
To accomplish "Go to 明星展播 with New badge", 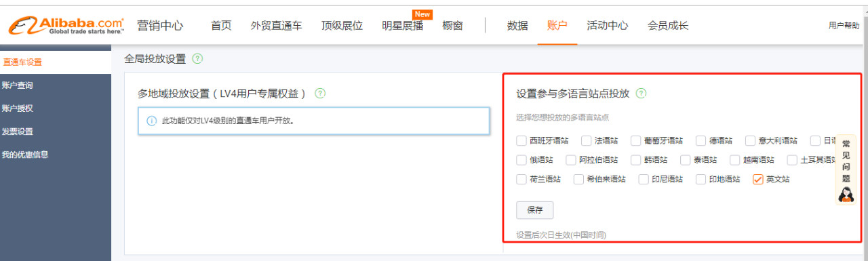I will (x=402, y=26).
